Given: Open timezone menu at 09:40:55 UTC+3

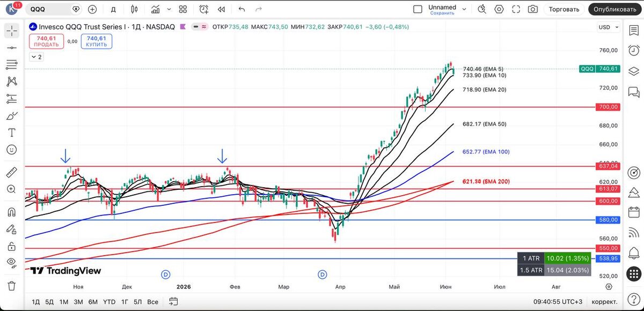Looking at the screenshot, I should (557, 302).
